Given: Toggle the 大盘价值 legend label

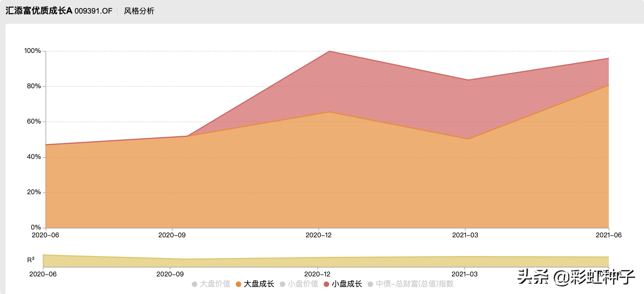Looking at the screenshot, I should click(x=215, y=284).
